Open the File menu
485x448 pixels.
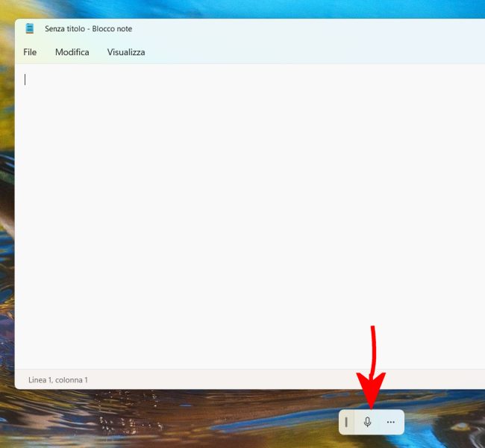click(x=30, y=52)
